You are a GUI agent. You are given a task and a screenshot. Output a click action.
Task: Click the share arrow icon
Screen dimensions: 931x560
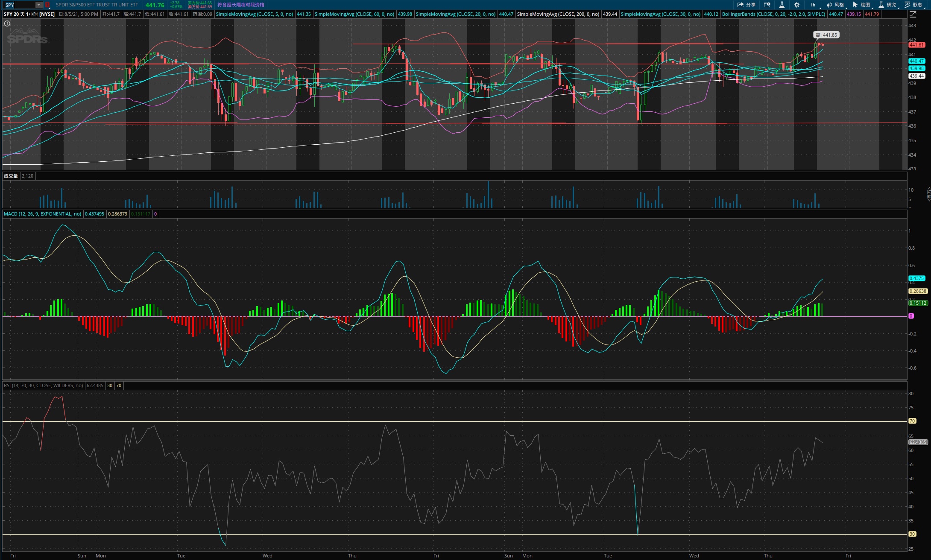[741, 5]
